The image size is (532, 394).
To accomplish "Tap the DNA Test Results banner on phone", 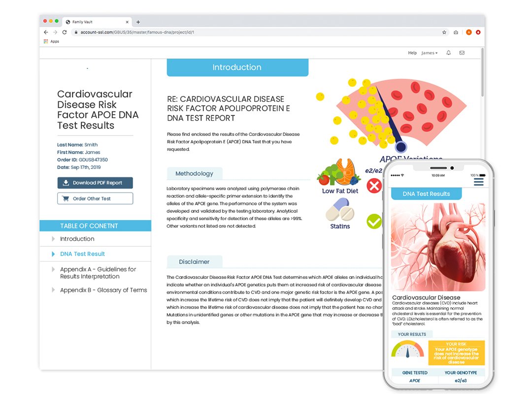I will [x=427, y=194].
